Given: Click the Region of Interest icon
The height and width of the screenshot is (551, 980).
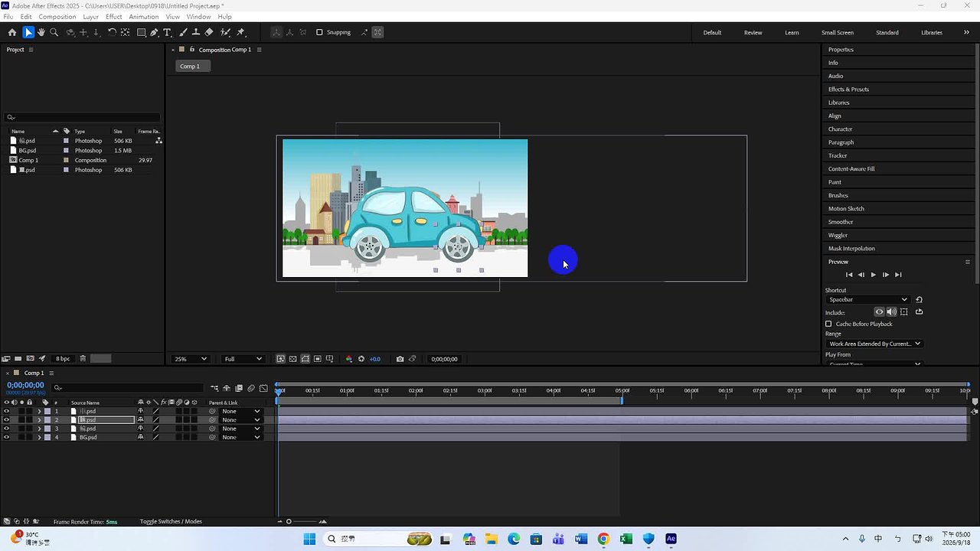Looking at the screenshot, I should (317, 359).
